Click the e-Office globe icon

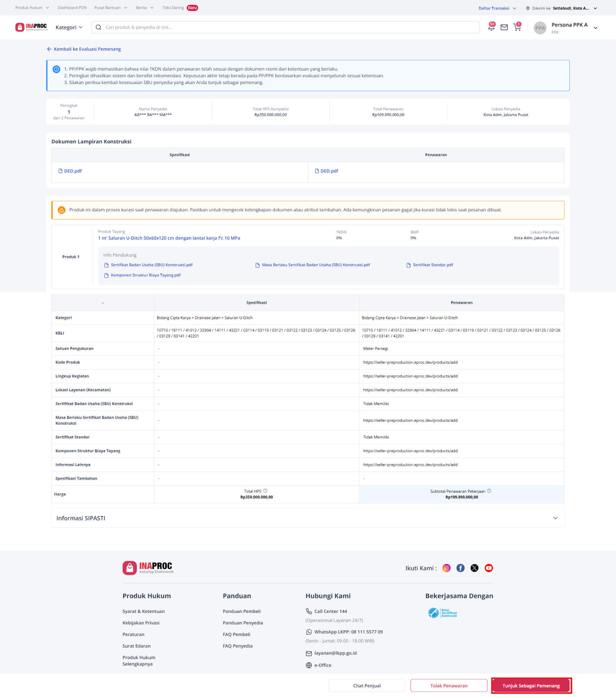click(x=309, y=665)
